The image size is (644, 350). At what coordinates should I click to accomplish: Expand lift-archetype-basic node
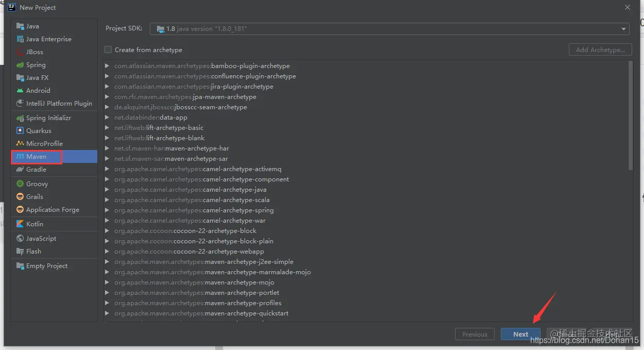[107, 128]
